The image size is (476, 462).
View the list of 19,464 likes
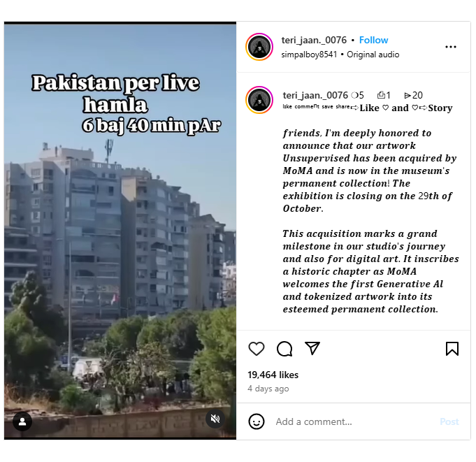[273, 375]
